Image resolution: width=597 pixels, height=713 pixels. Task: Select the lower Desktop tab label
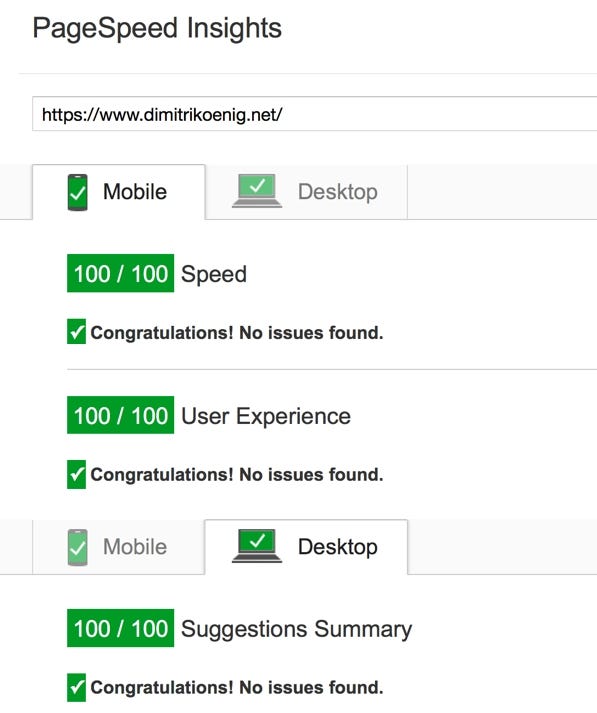pos(338,547)
